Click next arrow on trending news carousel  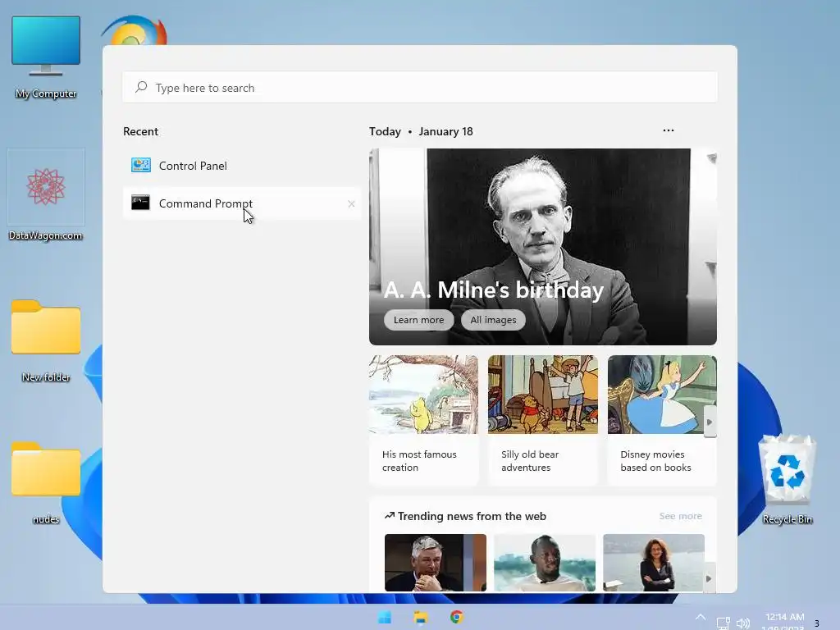coord(709,578)
